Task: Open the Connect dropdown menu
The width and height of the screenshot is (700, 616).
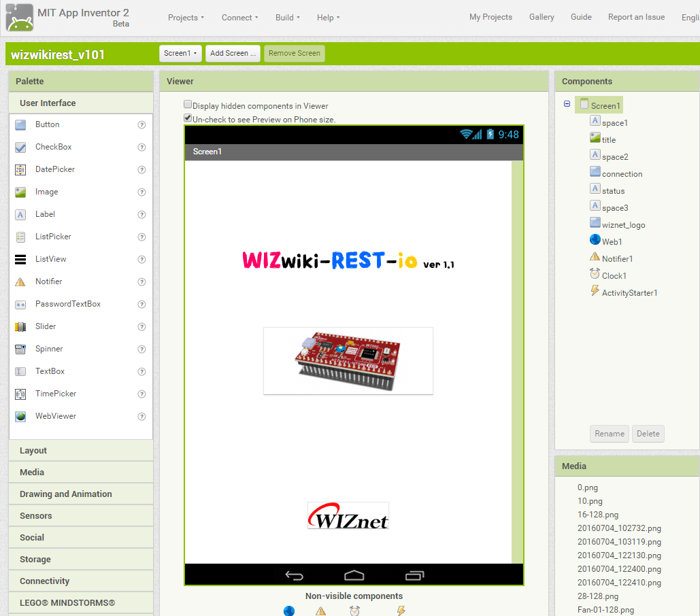Action: pyautogui.click(x=239, y=18)
